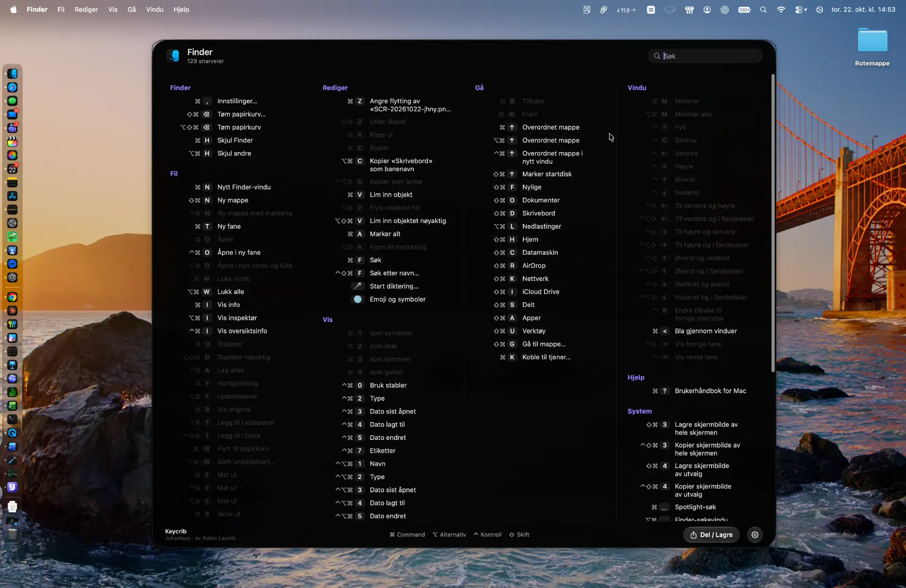Open the Fil menu in menu bar
Viewport: 906px width, 588px height.
click(61, 9)
